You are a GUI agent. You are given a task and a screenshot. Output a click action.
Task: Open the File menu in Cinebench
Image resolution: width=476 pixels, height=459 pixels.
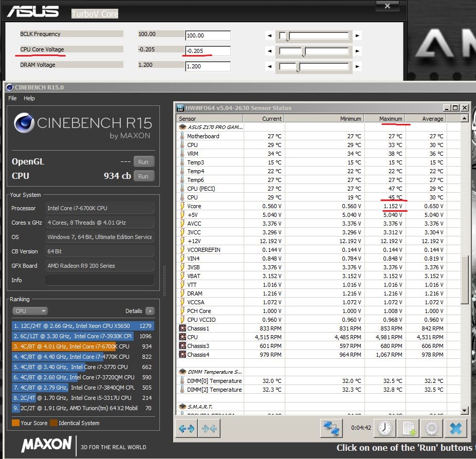coord(12,98)
